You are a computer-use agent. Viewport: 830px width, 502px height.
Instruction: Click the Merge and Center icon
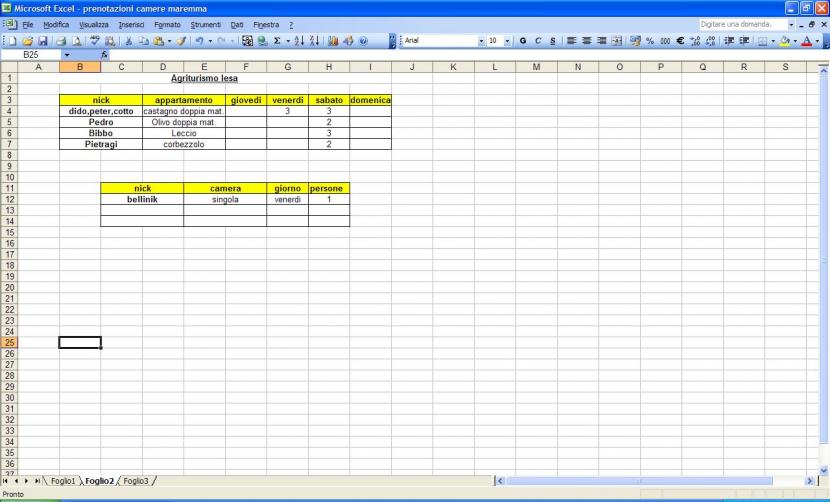617,41
